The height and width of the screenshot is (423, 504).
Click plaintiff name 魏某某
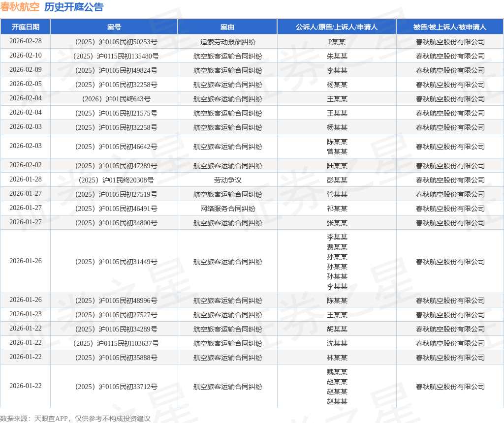coord(337,372)
